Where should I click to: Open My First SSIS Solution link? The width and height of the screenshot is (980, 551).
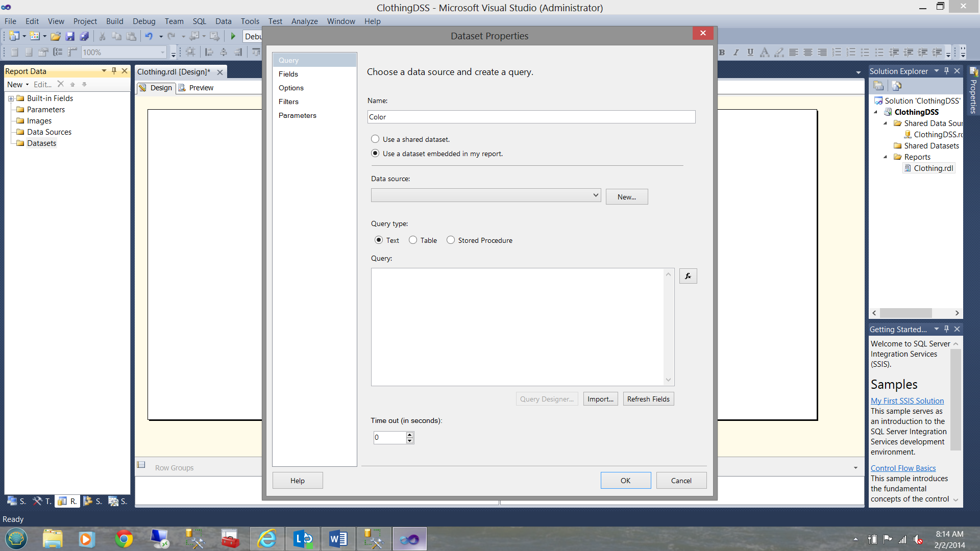pyautogui.click(x=907, y=400)
